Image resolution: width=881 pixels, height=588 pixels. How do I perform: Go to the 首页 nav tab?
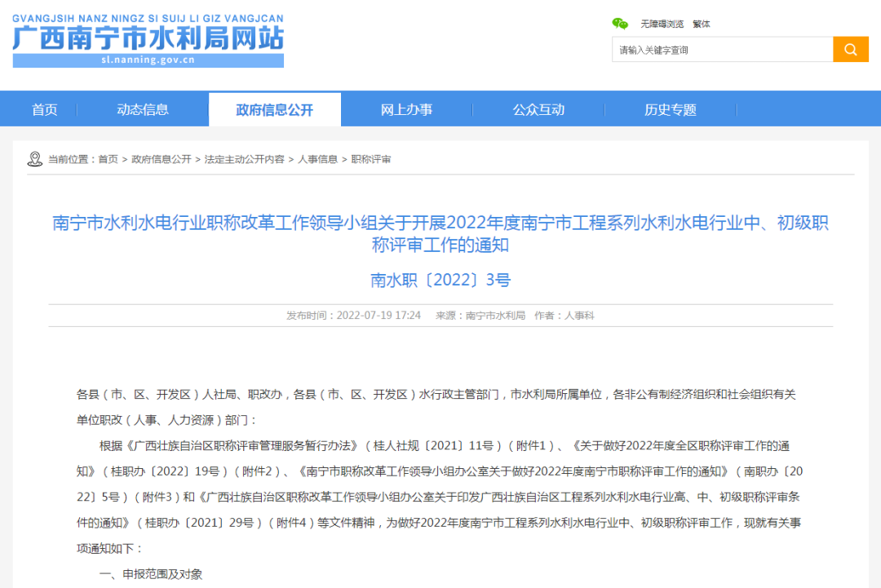tap(44, 109)
